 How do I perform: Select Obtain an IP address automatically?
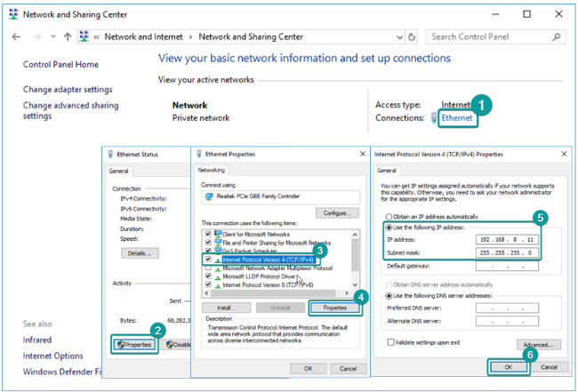coord(389,217)
